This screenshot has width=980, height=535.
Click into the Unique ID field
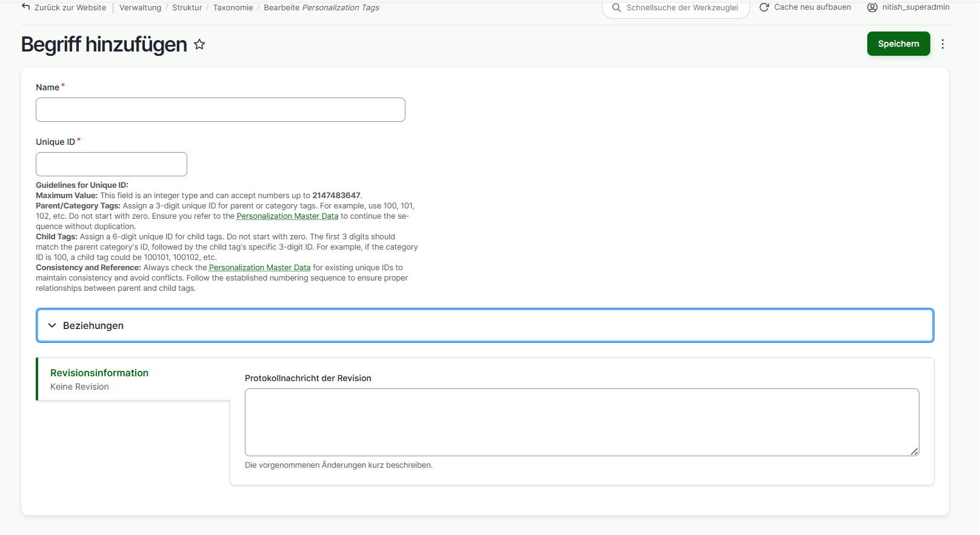(112, 164)
